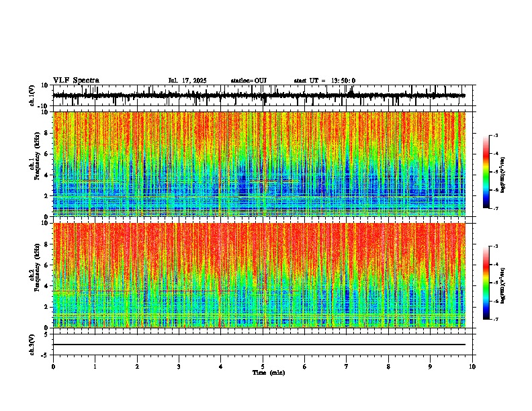
Task: Click time axis tick label '3'
Action: point(179,367)
